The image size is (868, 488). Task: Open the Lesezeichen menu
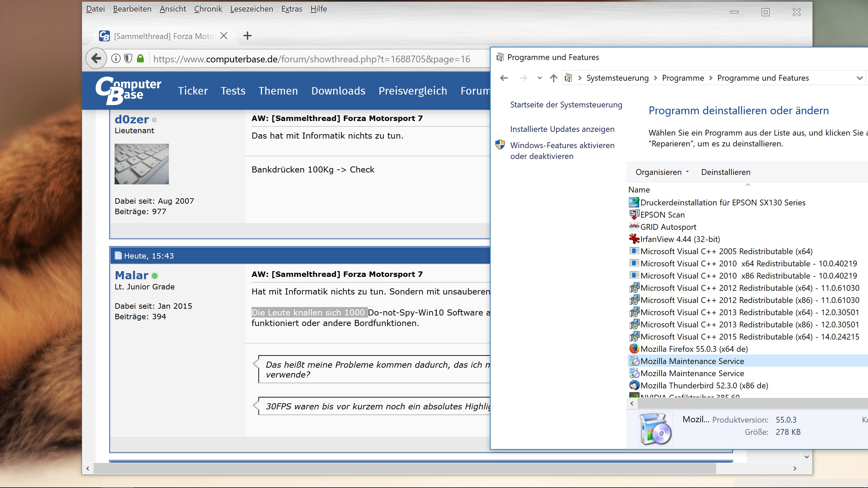coord(251,9)
